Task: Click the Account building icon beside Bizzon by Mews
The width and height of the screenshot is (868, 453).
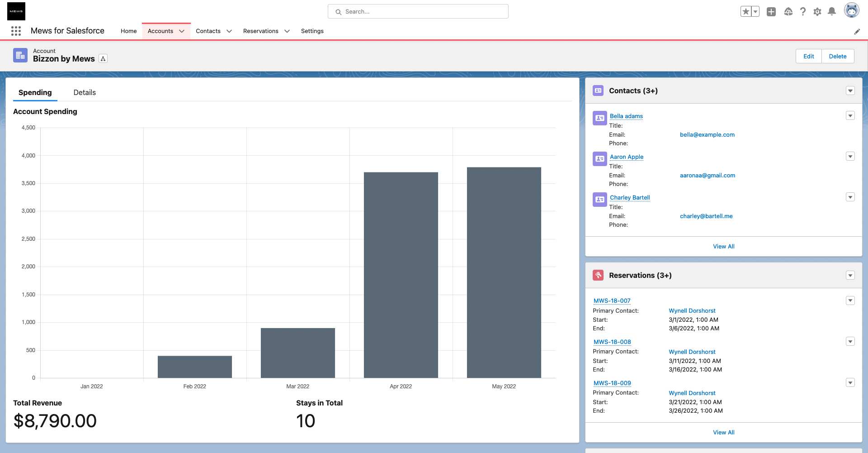Action: [20, 55]
